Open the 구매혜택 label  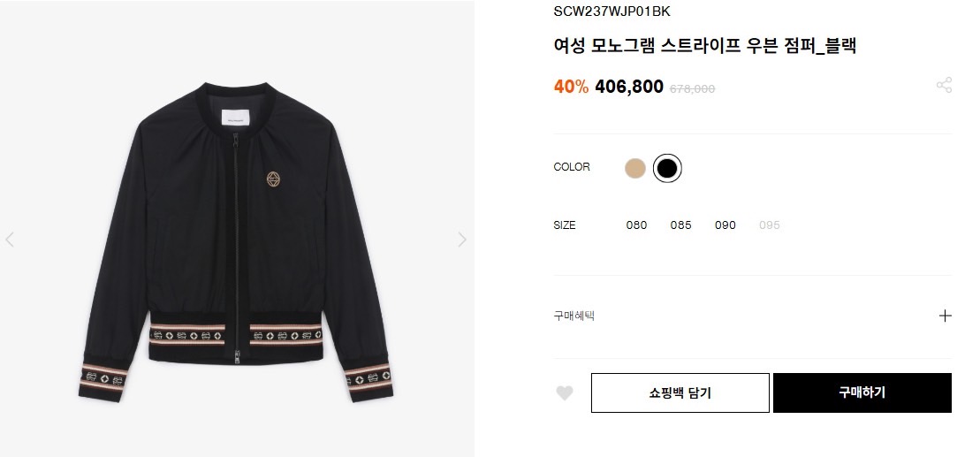[574, 316]
